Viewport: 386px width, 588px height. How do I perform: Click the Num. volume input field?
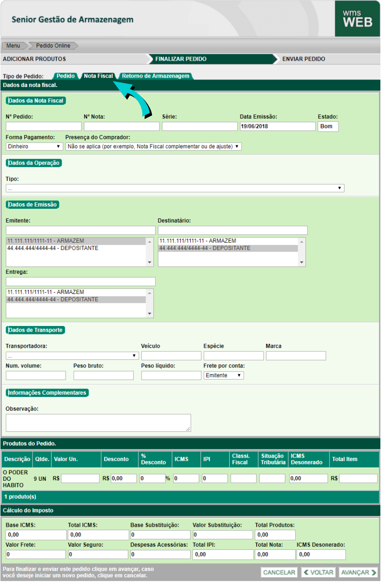(36, 375)
